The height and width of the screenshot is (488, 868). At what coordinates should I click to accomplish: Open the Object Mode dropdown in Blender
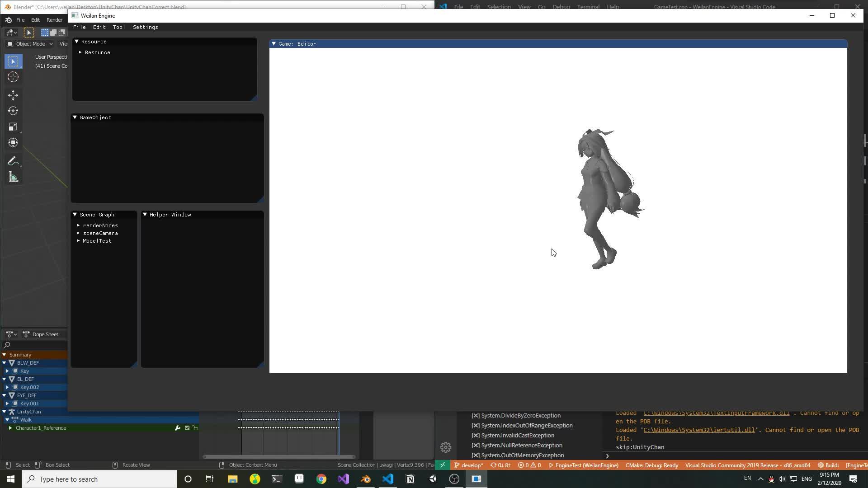point(30,44)
